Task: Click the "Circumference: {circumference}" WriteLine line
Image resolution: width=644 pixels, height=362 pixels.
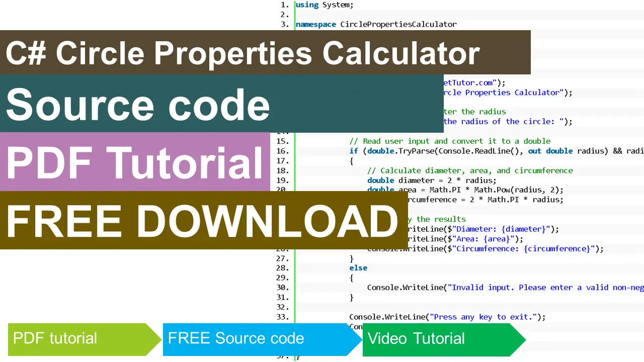Action: [x=486, y=249]
